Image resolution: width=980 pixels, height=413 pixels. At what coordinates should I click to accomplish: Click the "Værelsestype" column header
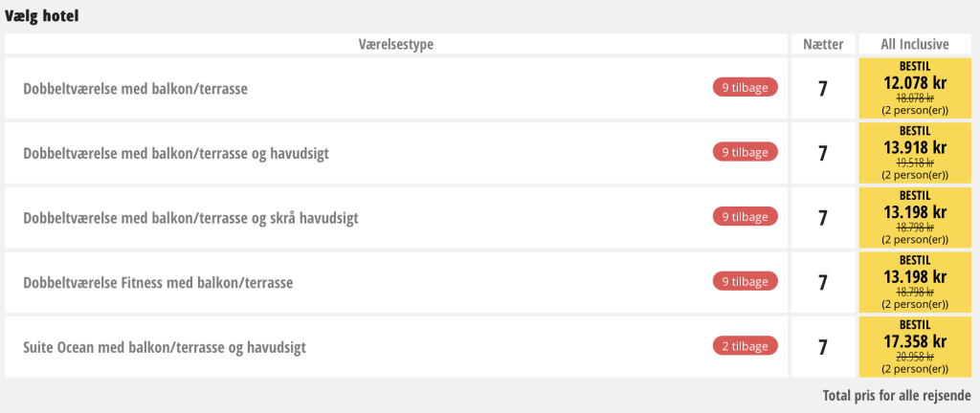[x=396, y=44]
